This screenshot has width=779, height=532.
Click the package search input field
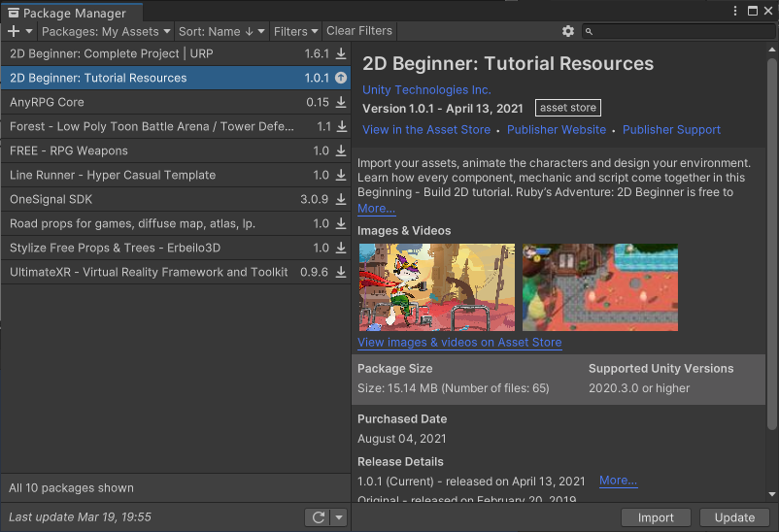[678, 31]
